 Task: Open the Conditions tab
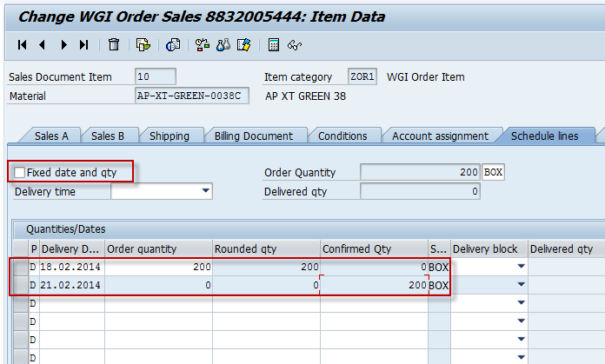coord(342,136)
